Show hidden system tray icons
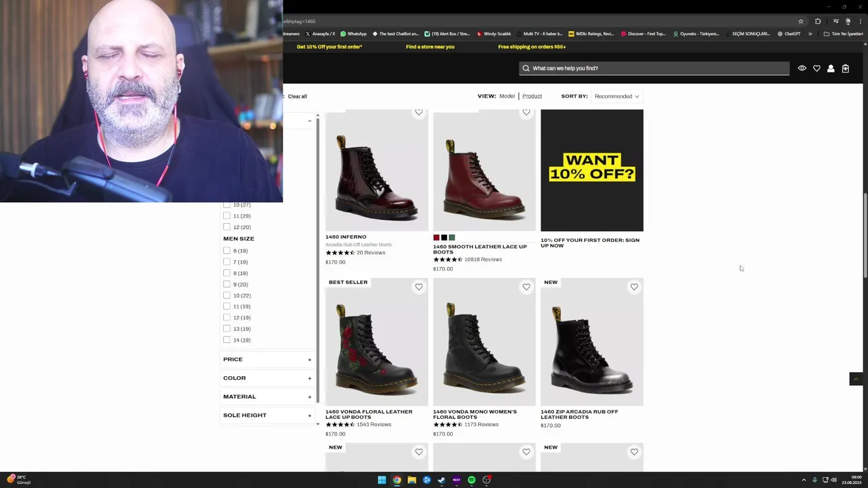 [804, 480]
